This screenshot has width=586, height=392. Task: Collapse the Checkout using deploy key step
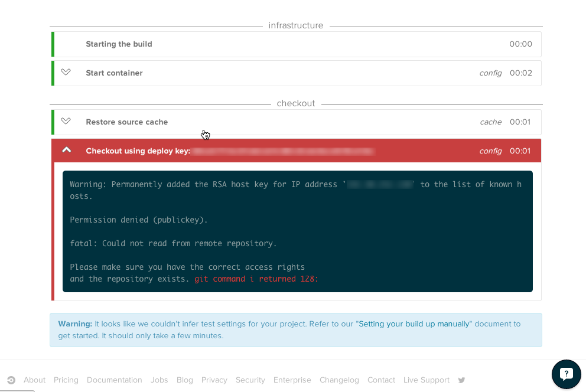67,151
